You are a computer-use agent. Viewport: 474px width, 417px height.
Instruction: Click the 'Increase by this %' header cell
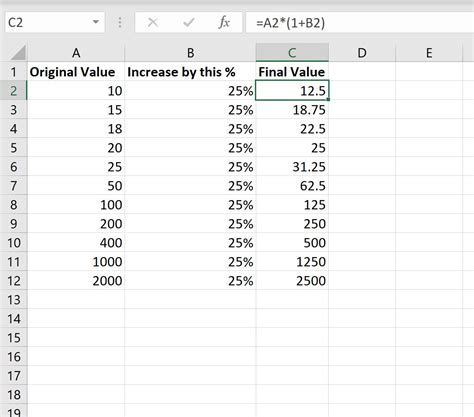tap(190, 72)
